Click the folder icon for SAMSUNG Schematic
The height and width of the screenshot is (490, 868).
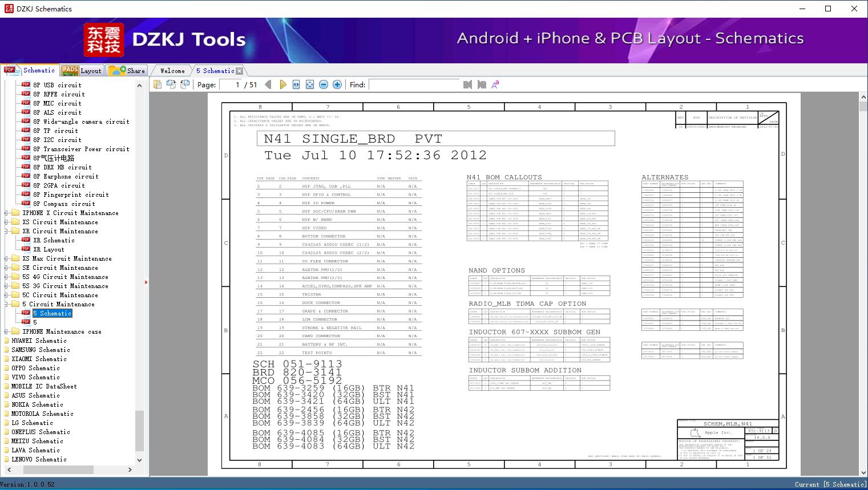point(6,350)
